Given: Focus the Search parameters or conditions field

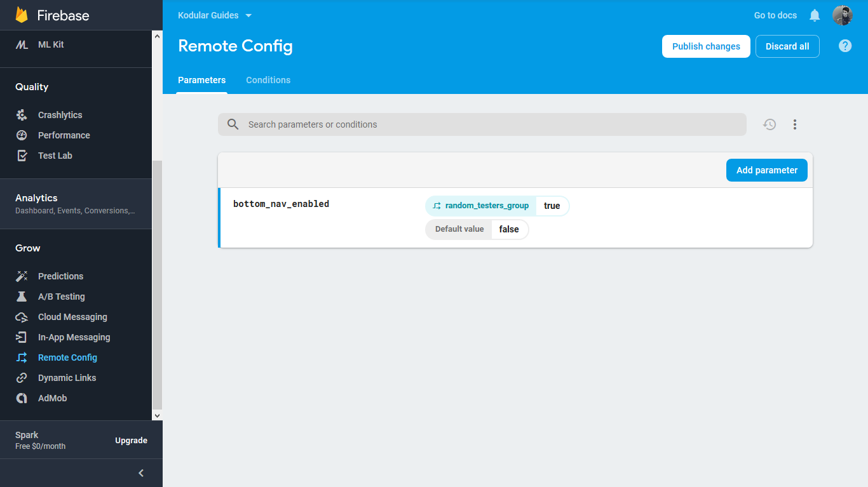Looking at the screenshot, I should 482,124.
